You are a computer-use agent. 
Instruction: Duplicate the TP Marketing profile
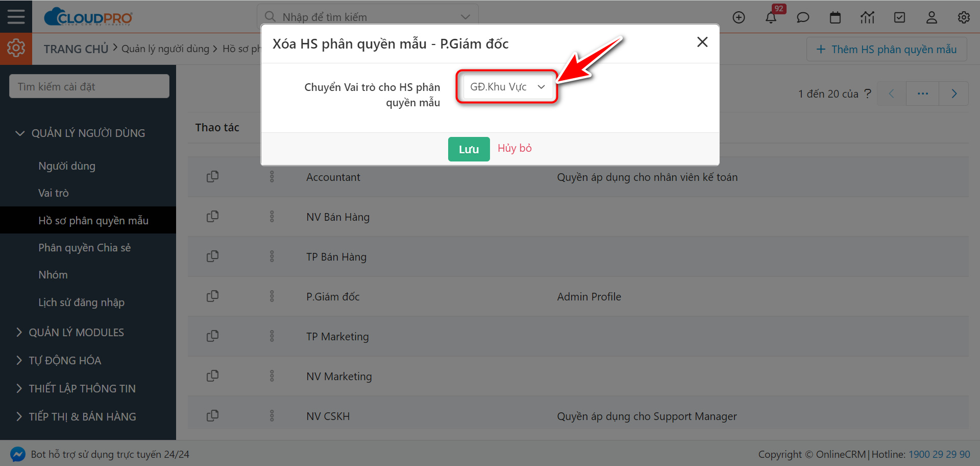tap(212, 336)
